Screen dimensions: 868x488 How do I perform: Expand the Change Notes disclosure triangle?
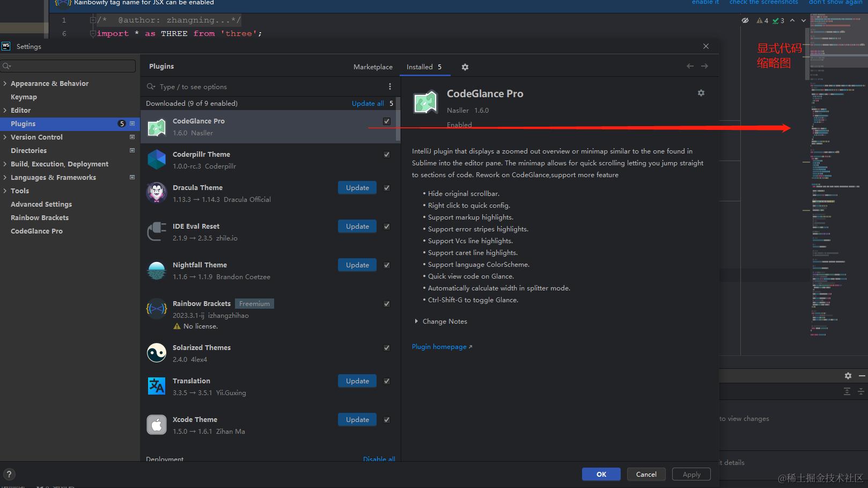(416, 321)
